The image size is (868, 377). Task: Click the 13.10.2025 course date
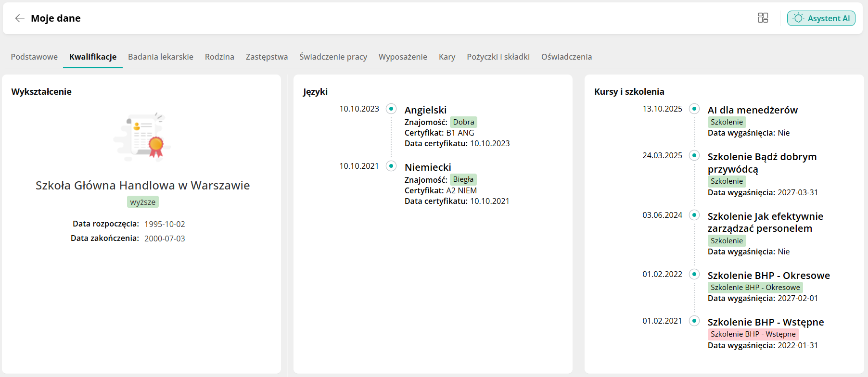click(x=662, y=109)
